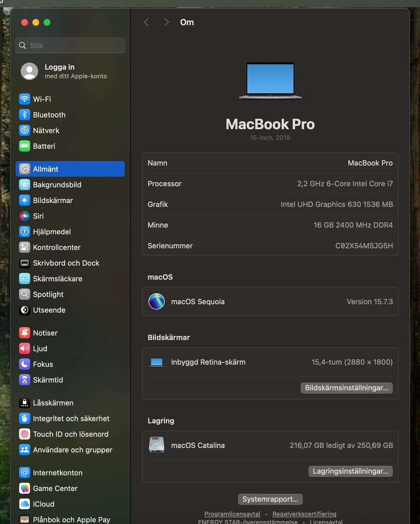The height and width of the screenshot is (524, 420).
Task: Open Skrivbord och Dock settings
Action: coord(66,263)
